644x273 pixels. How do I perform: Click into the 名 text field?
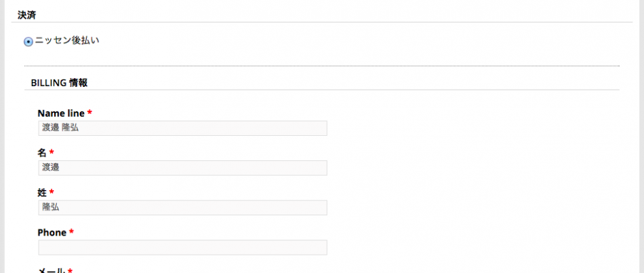[x=182, y=168]
